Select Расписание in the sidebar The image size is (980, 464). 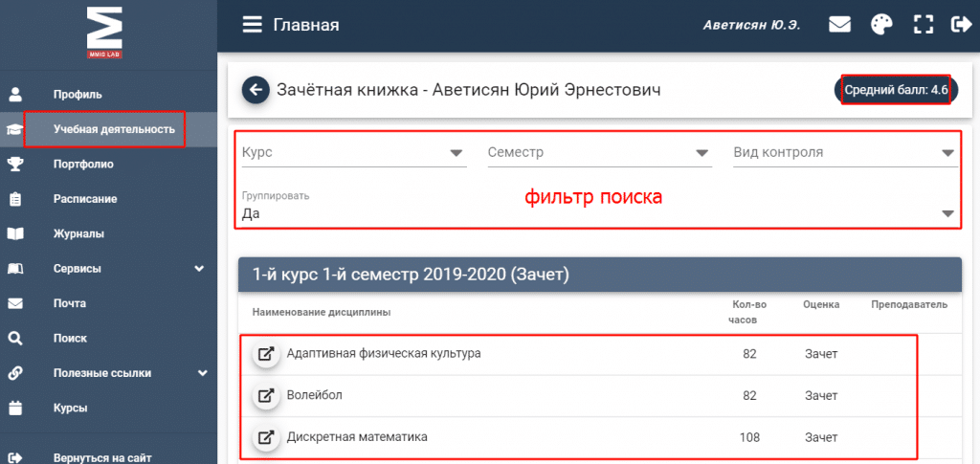(x=85, y=199)
